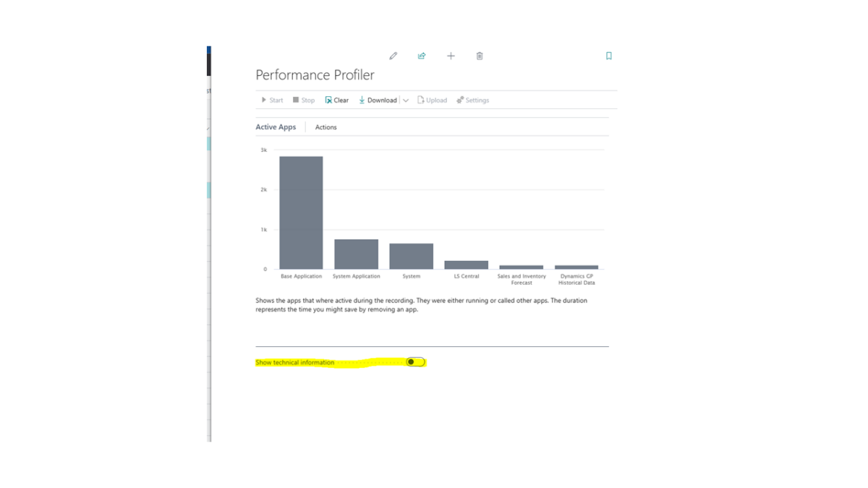Click the plus icon to create new
The width and height of the screenshot is (868, 488).
coord(451,56)
